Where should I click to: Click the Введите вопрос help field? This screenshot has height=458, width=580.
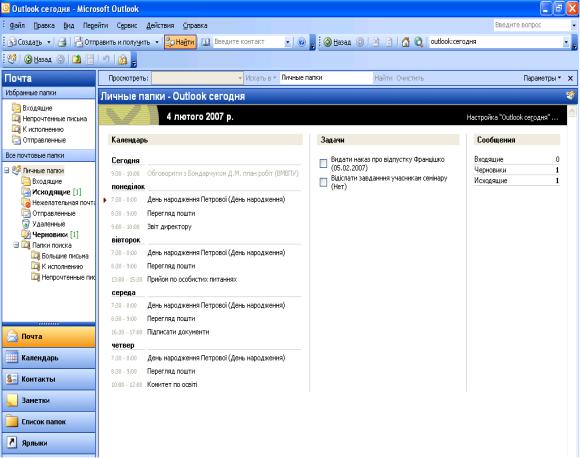point(532,25)
